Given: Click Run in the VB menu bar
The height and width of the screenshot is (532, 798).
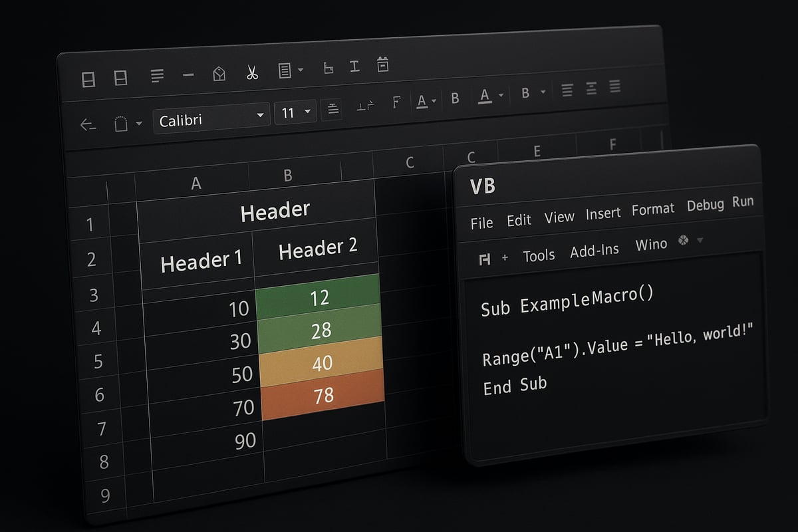Looking at the screenshot, I should click(x=743, y=202).
